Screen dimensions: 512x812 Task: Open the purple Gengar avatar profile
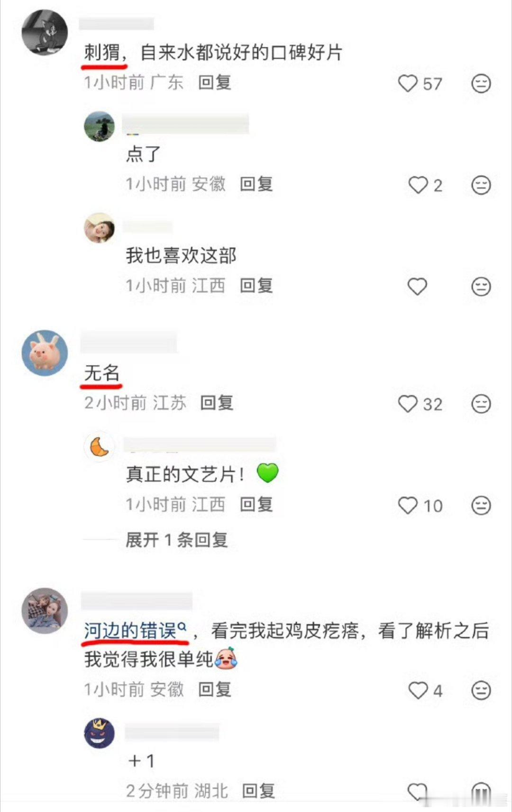(x=99, y=733)
